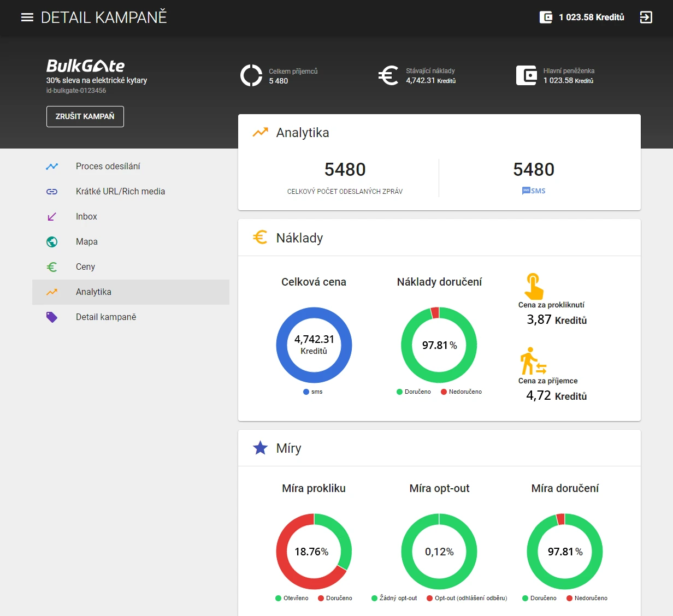This screenshot has height=616, width=673.
Task: Toggle Opt-out (odhlášení odběru) legend item
Action: coord(467,598)
